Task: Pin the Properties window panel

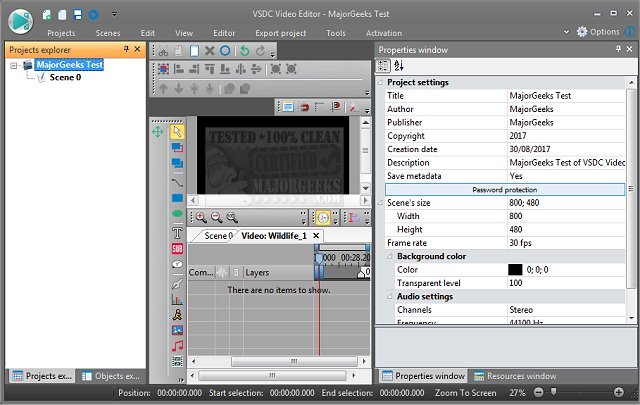Action: click(x=619, y=49)
